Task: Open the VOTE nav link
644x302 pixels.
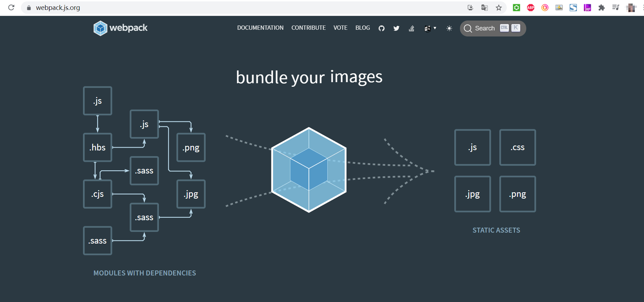Action: (x=340, y=28)
